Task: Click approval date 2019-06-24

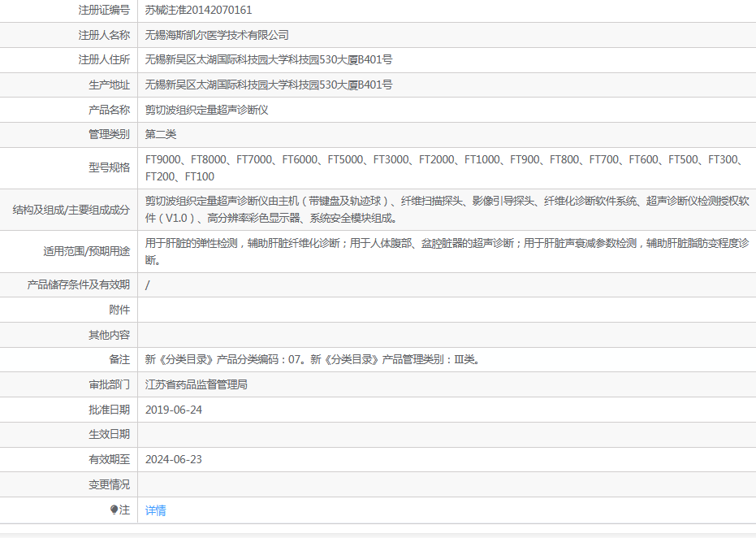Action: (174, 410)
